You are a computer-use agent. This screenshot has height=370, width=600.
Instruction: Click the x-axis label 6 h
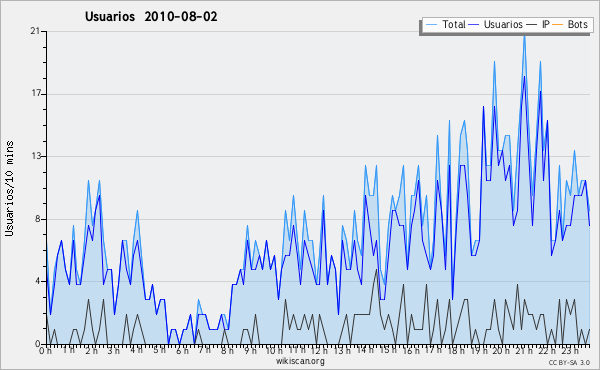182,350
